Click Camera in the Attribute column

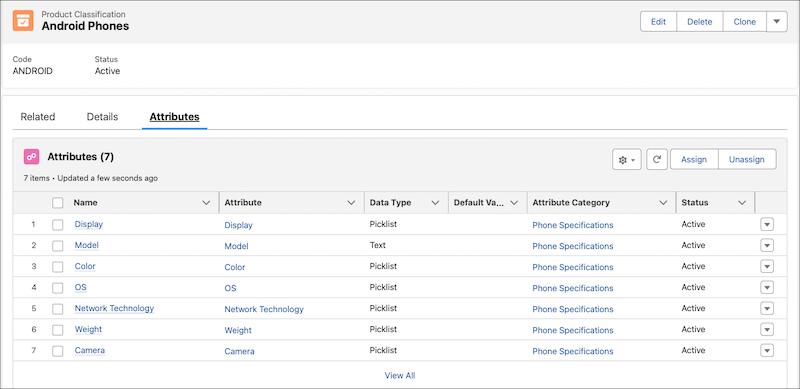click(x=239, y=351)
